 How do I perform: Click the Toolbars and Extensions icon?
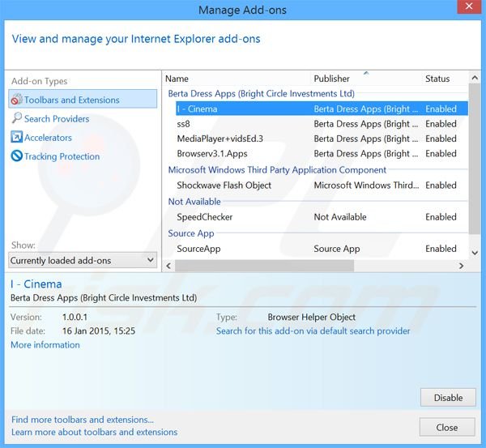pos(16,100)
